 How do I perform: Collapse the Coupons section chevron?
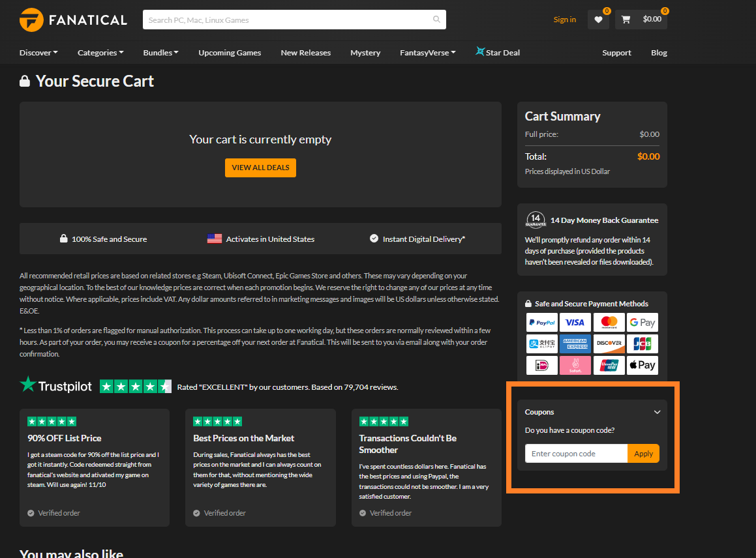(658, 412)
